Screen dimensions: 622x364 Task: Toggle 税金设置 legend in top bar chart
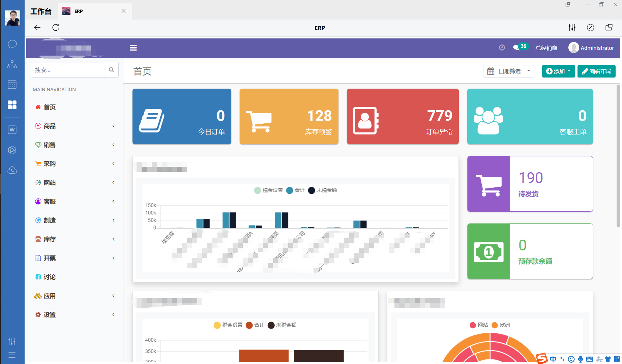pyautogui.click(x=269, y=190)
